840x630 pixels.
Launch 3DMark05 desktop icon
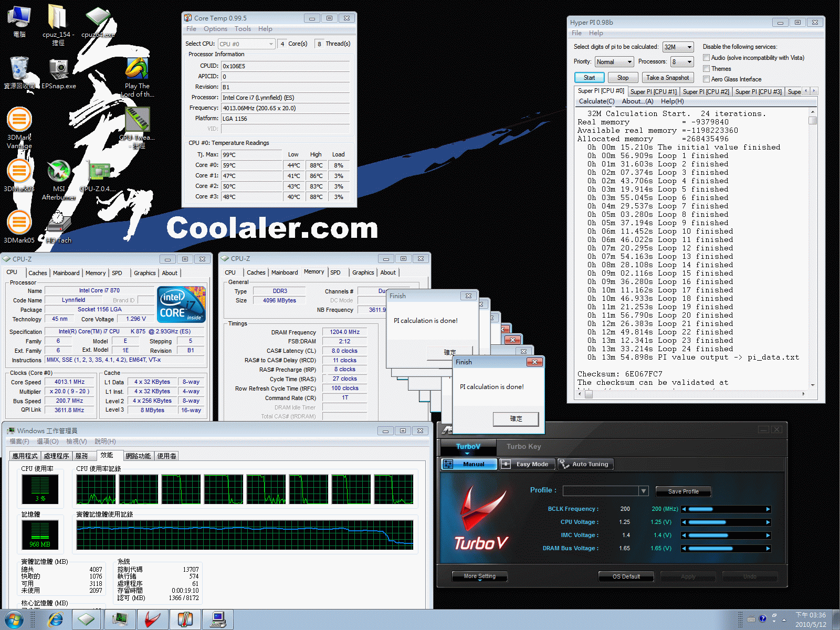pyautogui.click(x=19, y=227)
